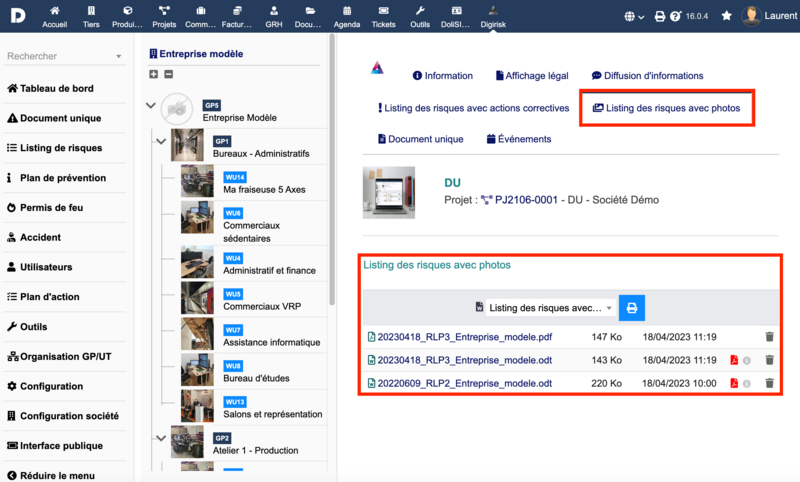This screenshot has width=800, height=482.
Task: Collapse all tree nodes with minus icon
Action: pyautogui.click(x=169, y=74)
